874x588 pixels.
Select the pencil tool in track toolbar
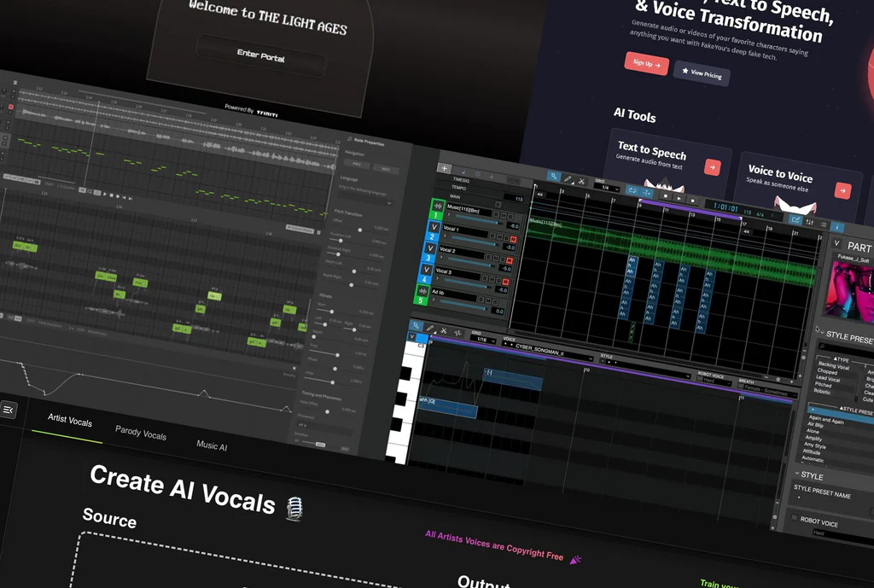(568, 179)
